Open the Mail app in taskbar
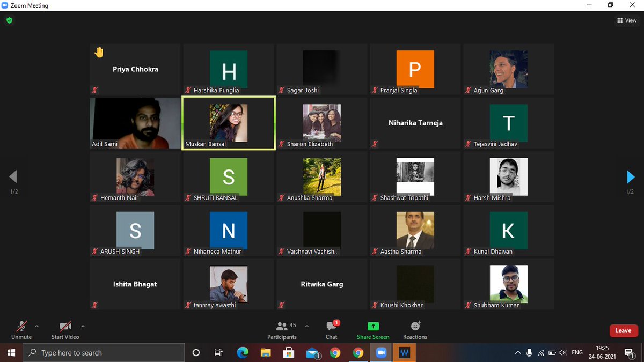The width and height of the screenshot is (644, 362). pos(312,352)
